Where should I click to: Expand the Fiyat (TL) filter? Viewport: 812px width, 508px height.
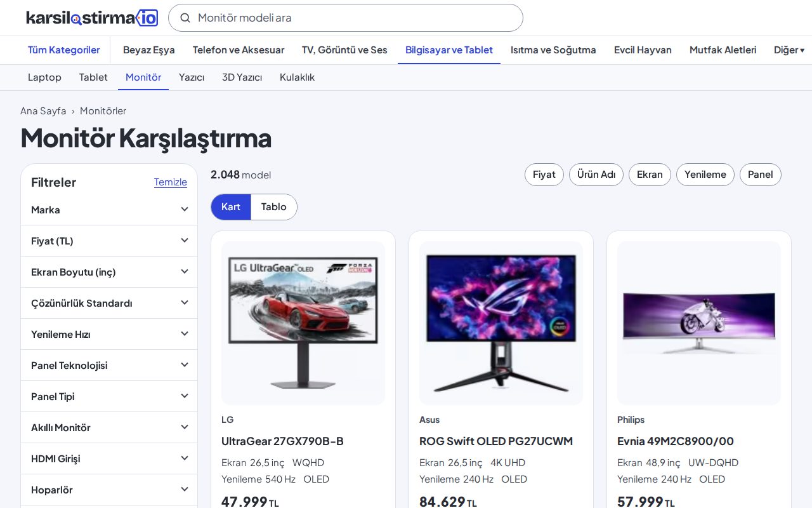(109, 241)
